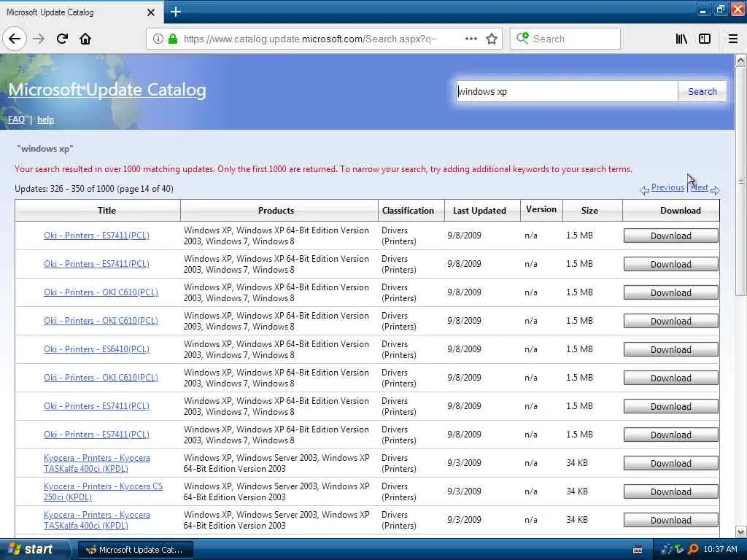The width and height of the screenshot is (747, 560).
Task: Click the catalog search field containing windows xp
Action: pyautogui.click(x=566, y=91)
